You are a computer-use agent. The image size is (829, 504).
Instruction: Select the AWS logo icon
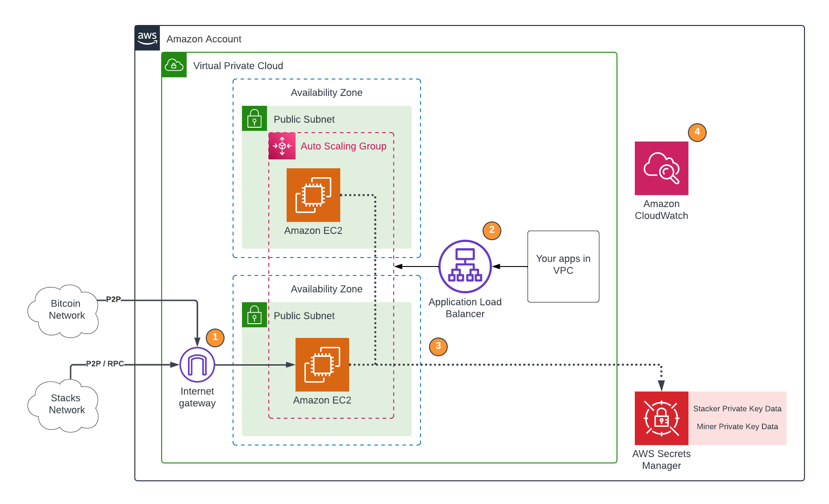coord(147,38)
